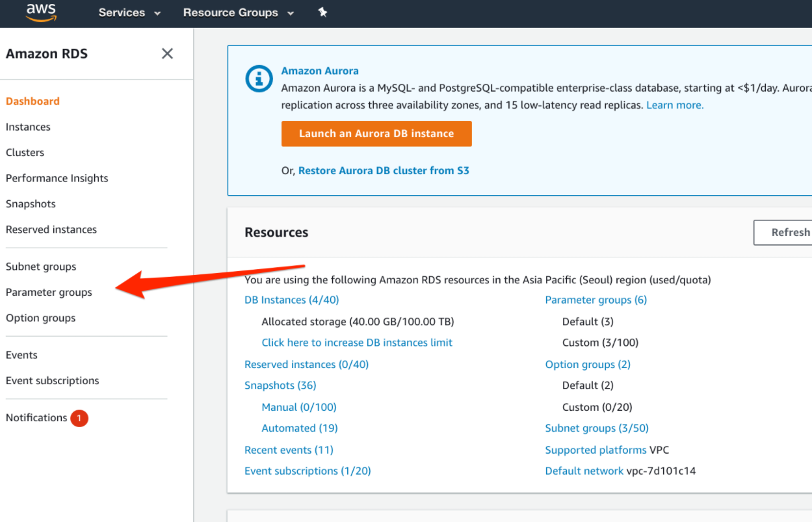Open Option groups (2) resource link
Screen dimensions: 812x522
pos(588,365)
